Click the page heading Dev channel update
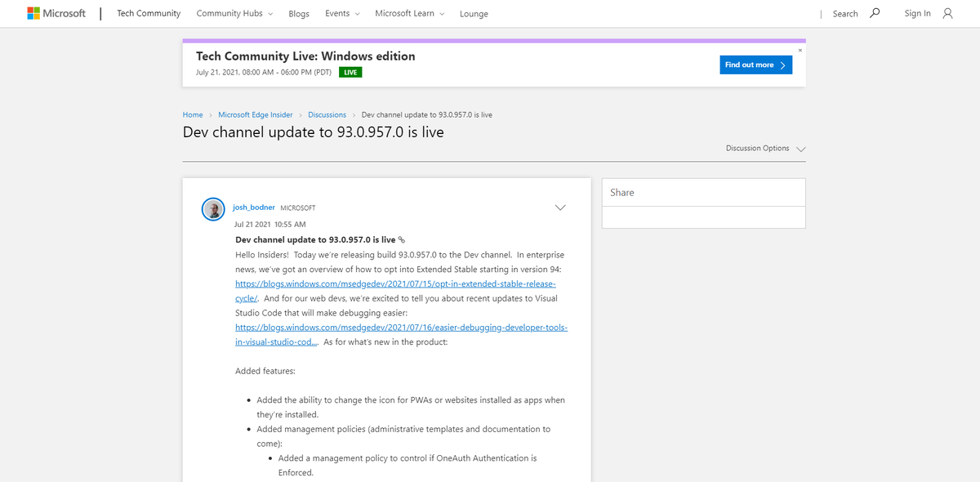980x482 pixels. tap(314, 132)
